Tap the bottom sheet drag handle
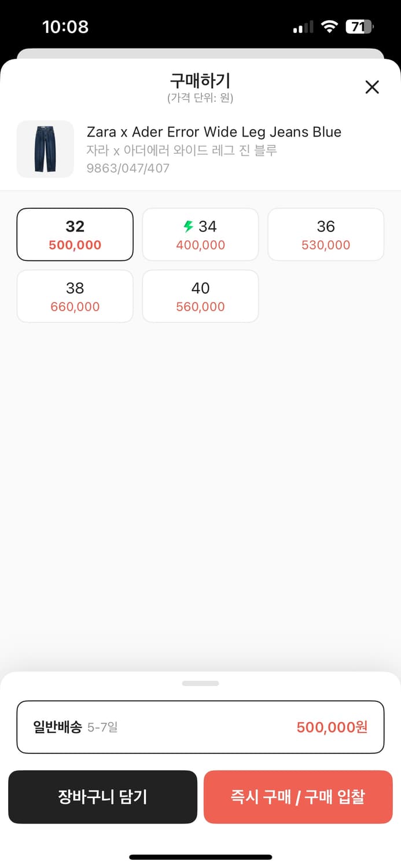Image resolution: width=401 pixels, height=868 pixels. [x=200, y=683]
